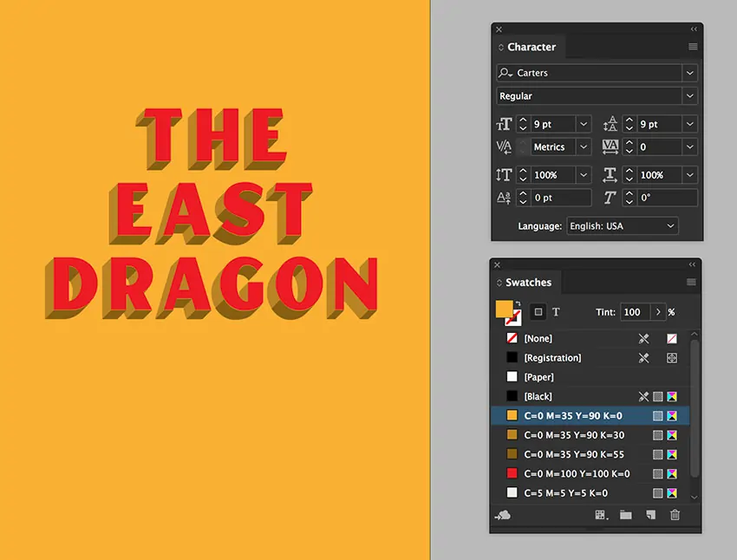Click the Tint percentage input field
The height and width of the screenshot is (560, 737).
pyautogui.click(x=635, y=312)
